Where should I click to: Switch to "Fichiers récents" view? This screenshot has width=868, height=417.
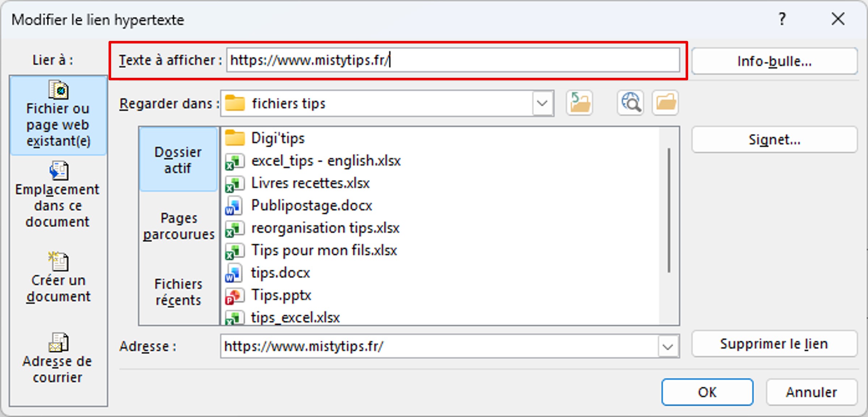pos(178,292)
